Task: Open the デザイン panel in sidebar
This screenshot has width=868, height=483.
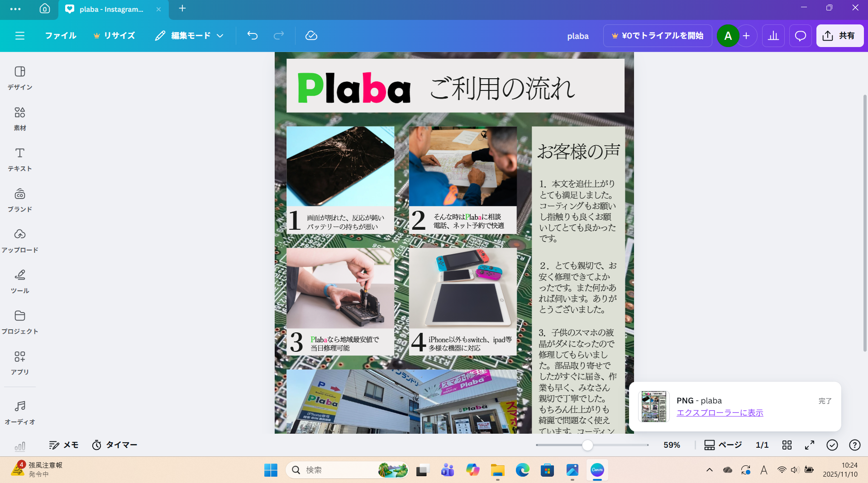Action: click(x=19, y=78)
